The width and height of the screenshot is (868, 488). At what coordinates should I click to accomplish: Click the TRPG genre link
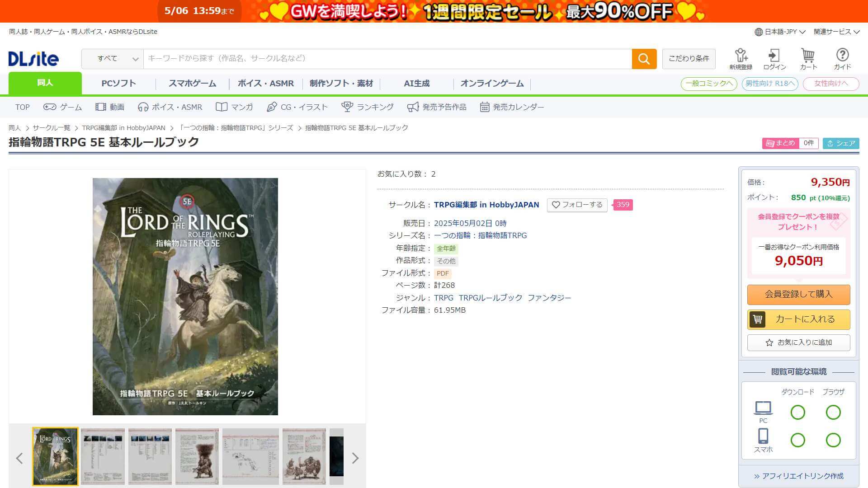click(x=443, y=298)
